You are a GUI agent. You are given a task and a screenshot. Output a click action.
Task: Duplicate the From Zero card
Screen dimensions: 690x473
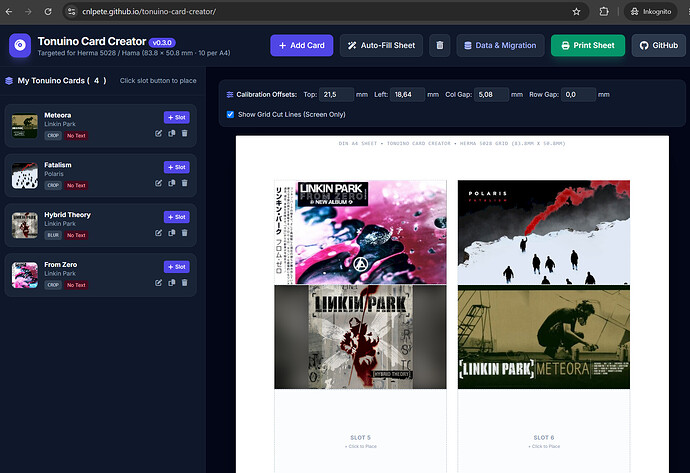point(172,282)
